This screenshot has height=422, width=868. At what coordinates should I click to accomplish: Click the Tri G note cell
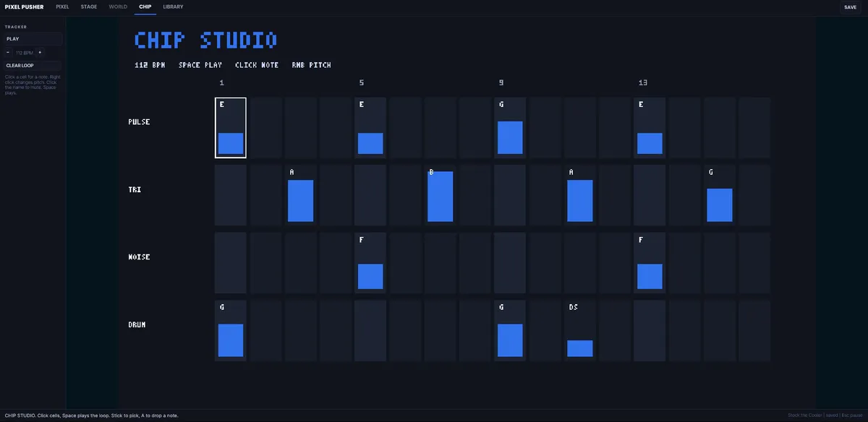[719, 195]
